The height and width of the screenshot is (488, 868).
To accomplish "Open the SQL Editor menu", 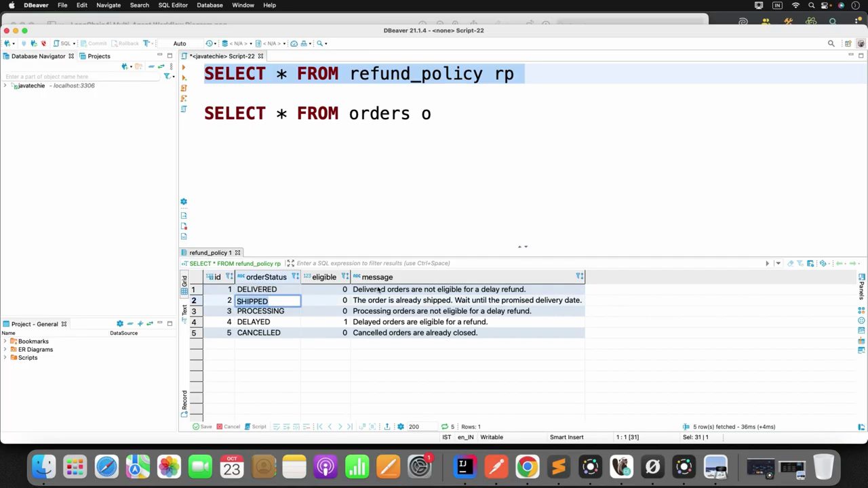I will pos(173,5).
